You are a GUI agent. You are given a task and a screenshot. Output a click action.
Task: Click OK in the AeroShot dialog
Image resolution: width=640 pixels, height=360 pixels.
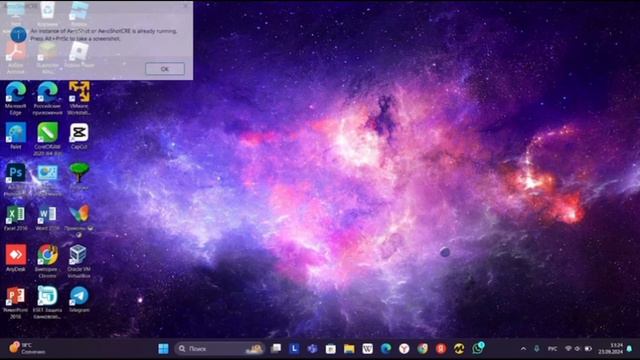click(x=165, y=69)
